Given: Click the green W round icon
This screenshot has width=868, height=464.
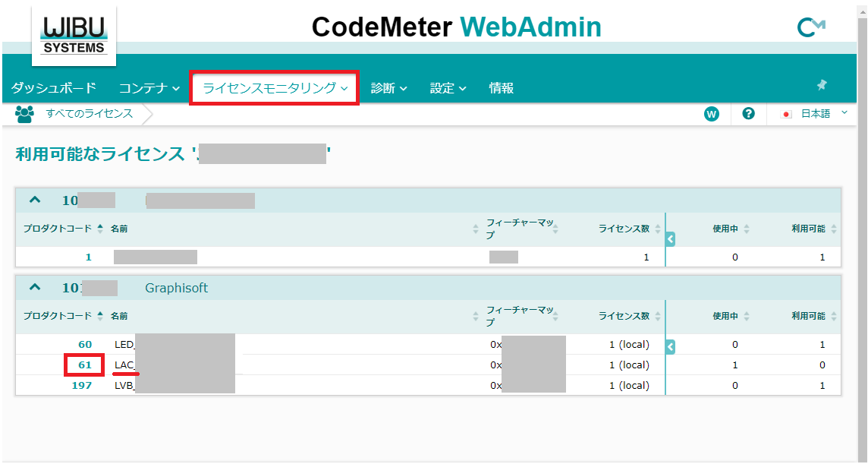Looking at the screenshot, I should pos(712,114).
